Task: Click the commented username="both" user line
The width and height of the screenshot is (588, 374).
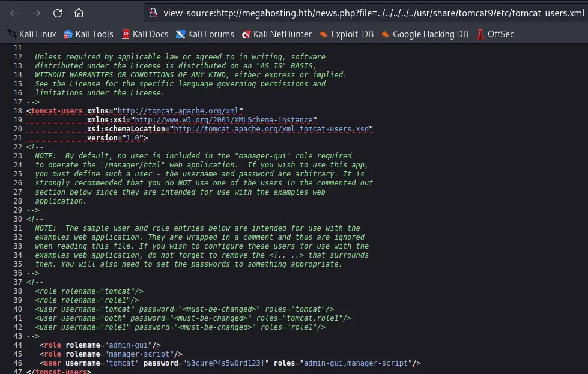Action: tap(193, 318)
